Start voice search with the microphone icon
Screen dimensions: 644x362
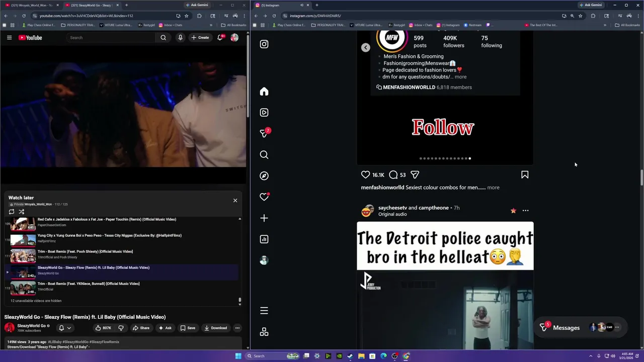pyautogui.click(x=180, y=38)
